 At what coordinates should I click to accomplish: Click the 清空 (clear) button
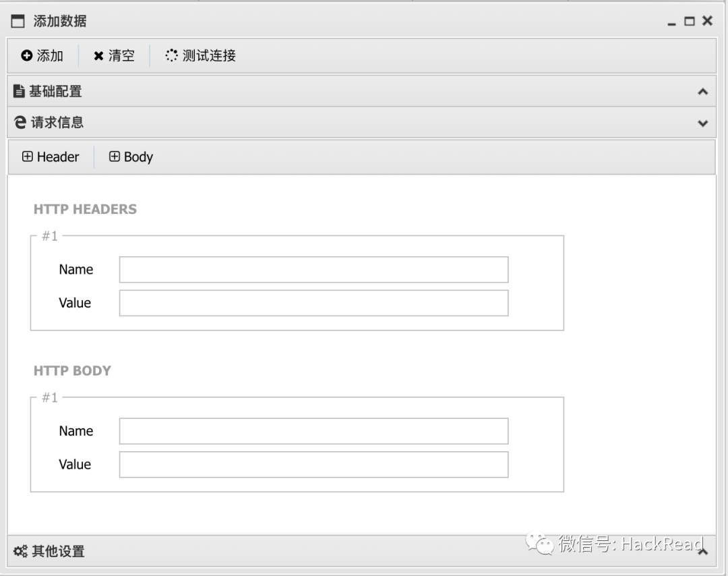point(114,56)
